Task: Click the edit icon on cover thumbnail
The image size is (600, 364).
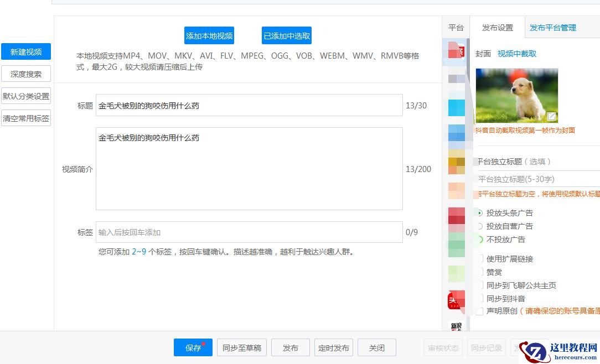Action: pyautogui.click(x=551, y=116)
